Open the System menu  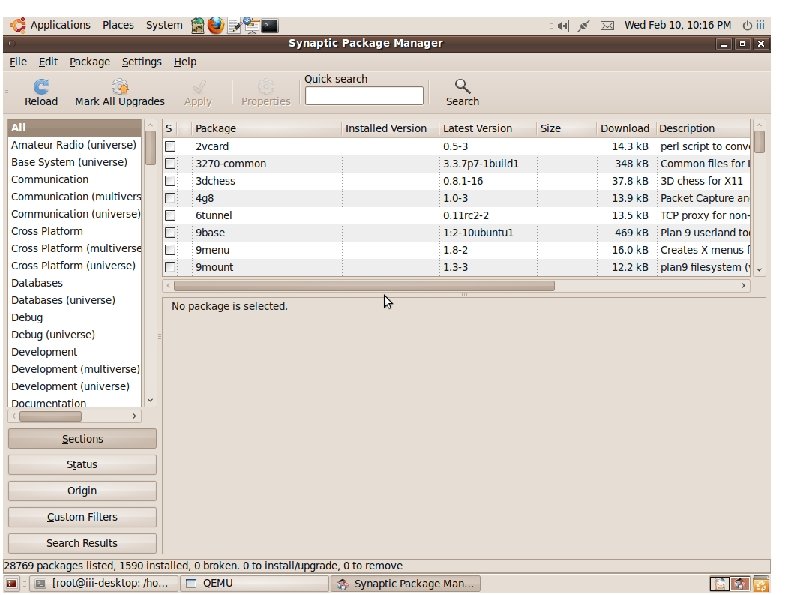tap(164, 25)
